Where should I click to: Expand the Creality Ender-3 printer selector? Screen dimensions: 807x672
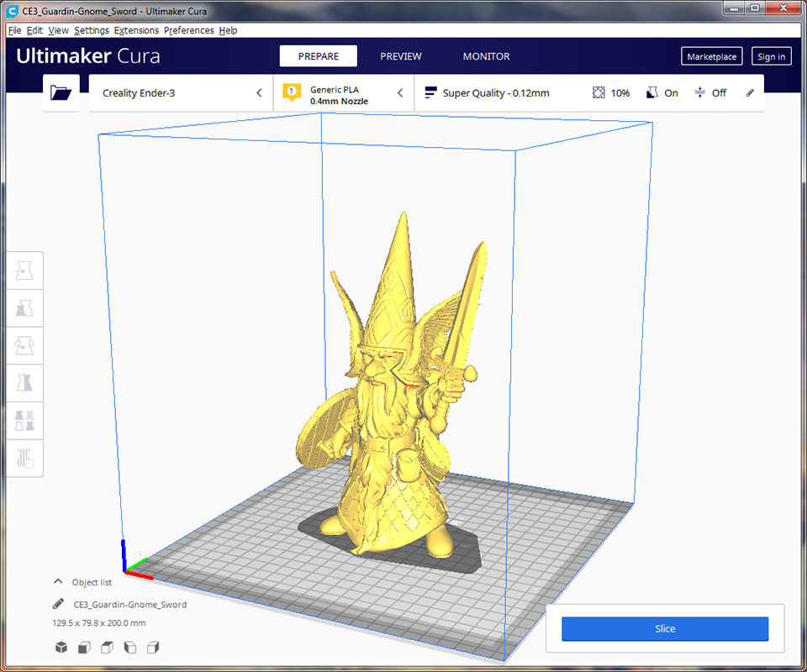click(x=181, y=93)
